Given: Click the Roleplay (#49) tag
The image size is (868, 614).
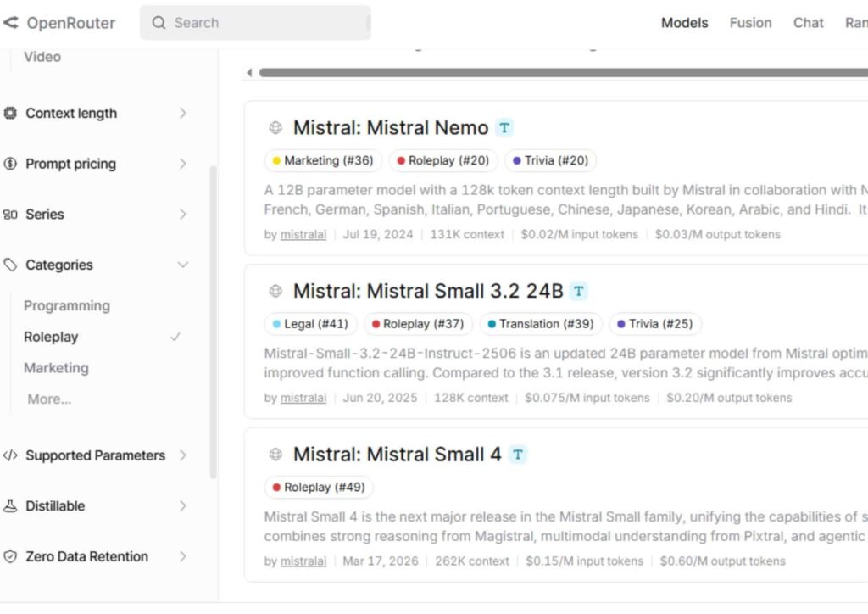Looking at the screenshot, I should (319, 487).
